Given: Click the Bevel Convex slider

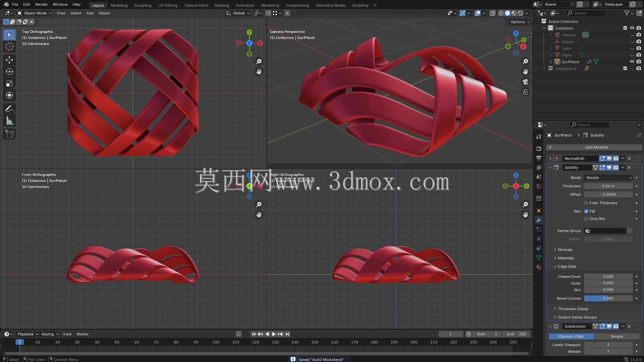Looking at the screenshot, I should pyautogui.click(x=608, y=298).
